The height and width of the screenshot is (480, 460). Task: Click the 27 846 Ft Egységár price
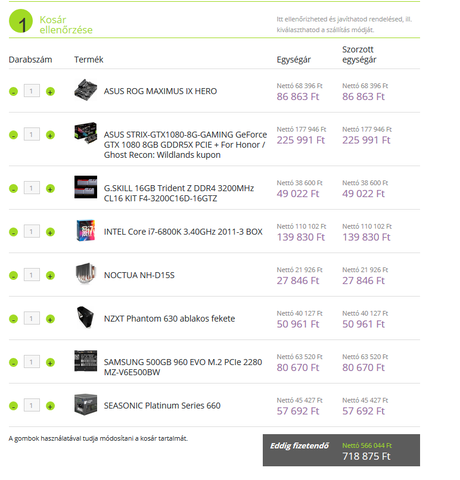pyautogui.click(x=298, y=281)
